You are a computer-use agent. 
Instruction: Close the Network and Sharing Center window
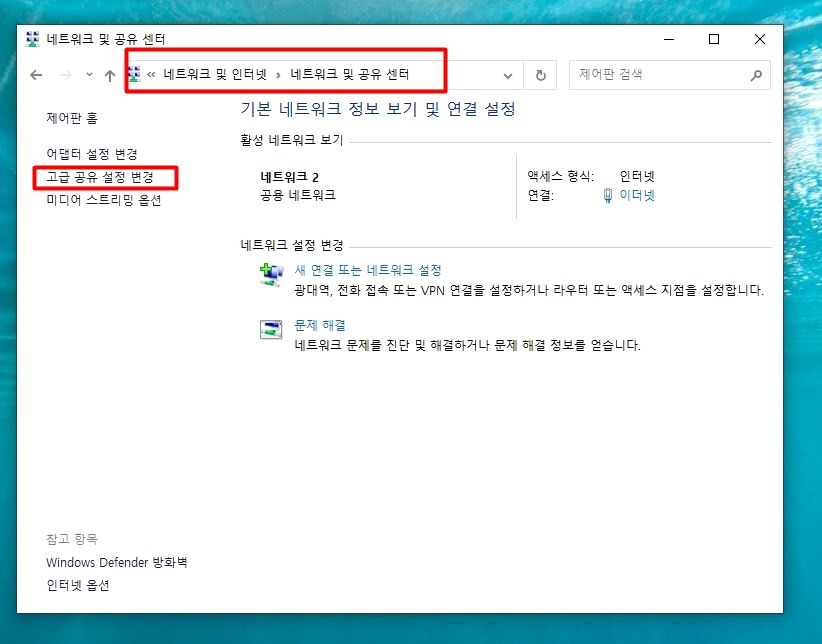pos(760,39)
